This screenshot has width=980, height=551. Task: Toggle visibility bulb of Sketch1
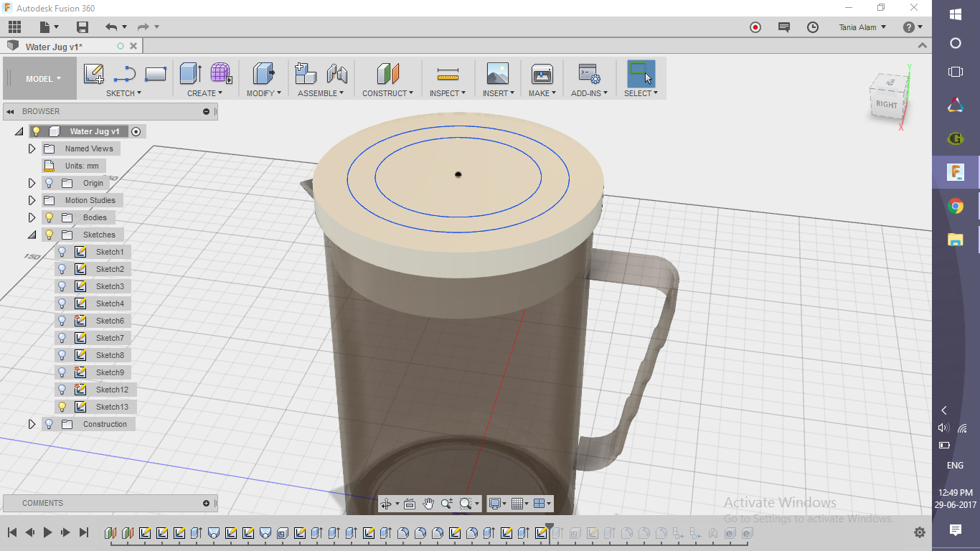62,252
